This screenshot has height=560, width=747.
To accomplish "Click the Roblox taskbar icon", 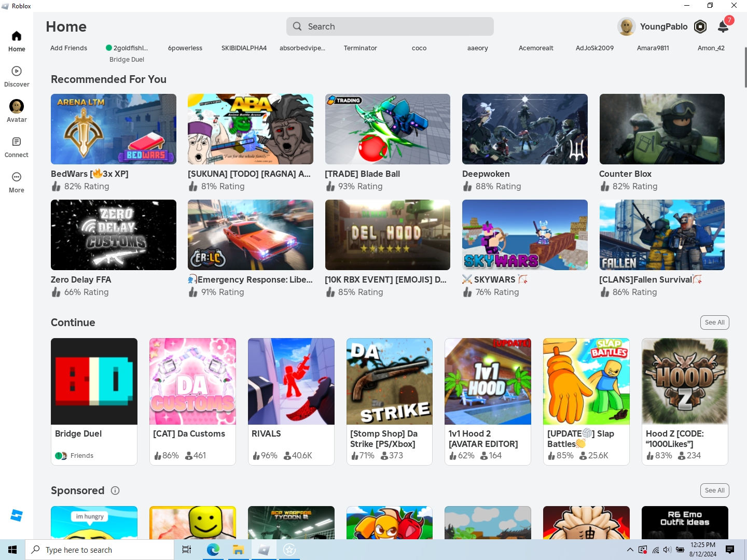I will coord(264,550).
